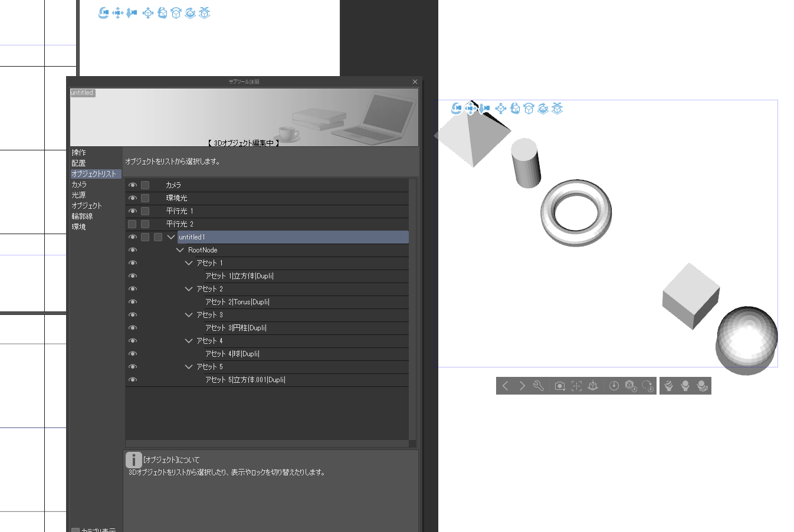Enable the lock checkbox on 環境光 row
The height and width of the screenshot is (532, 794).
pyautogui.click(x=145, y=198)
